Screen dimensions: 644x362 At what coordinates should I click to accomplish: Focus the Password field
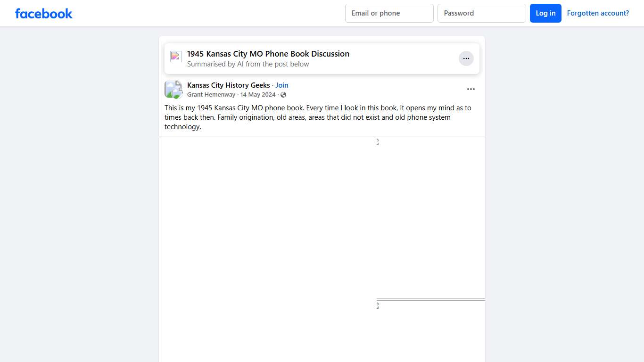pyautogui.click(x=481, y=13)
